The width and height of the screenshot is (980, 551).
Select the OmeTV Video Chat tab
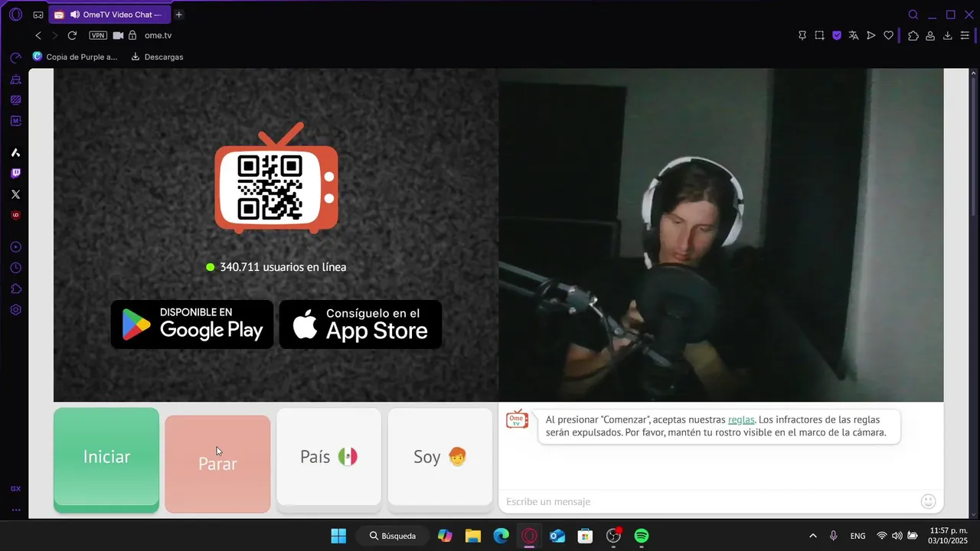(111, 15)
